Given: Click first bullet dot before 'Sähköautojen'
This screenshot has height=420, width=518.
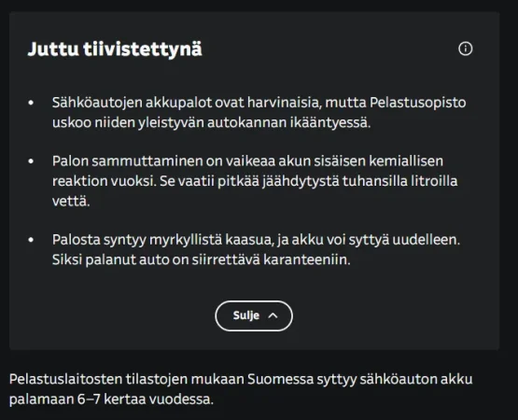Looking at the screenshot, I should point(31,103).
